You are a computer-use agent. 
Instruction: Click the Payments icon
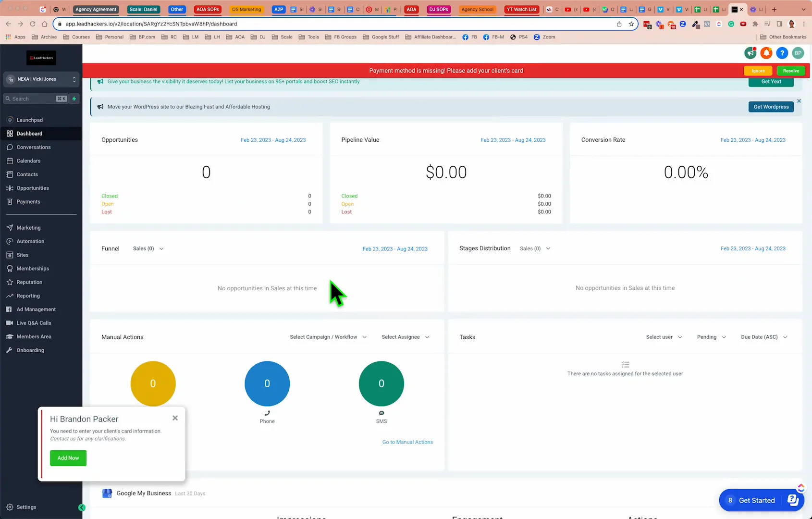[x=10, y=201]
